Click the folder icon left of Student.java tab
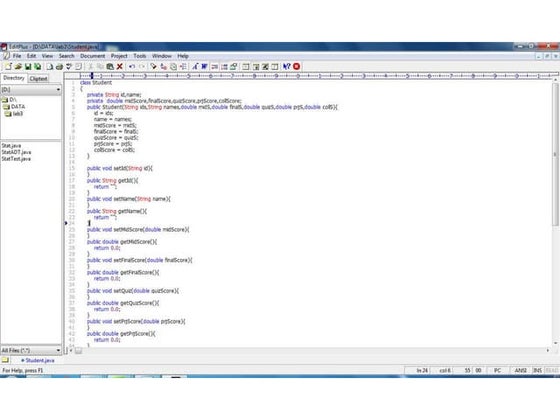 (5, 360)
